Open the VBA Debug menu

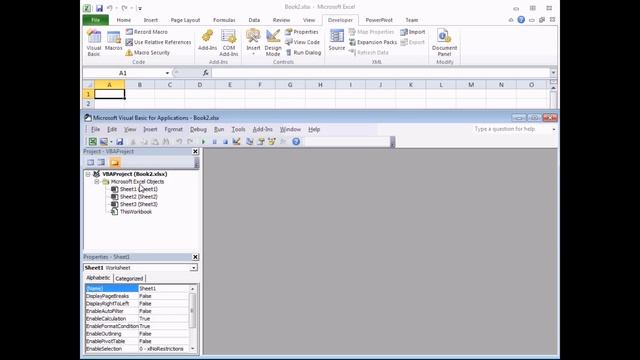(x=198, y=129)
